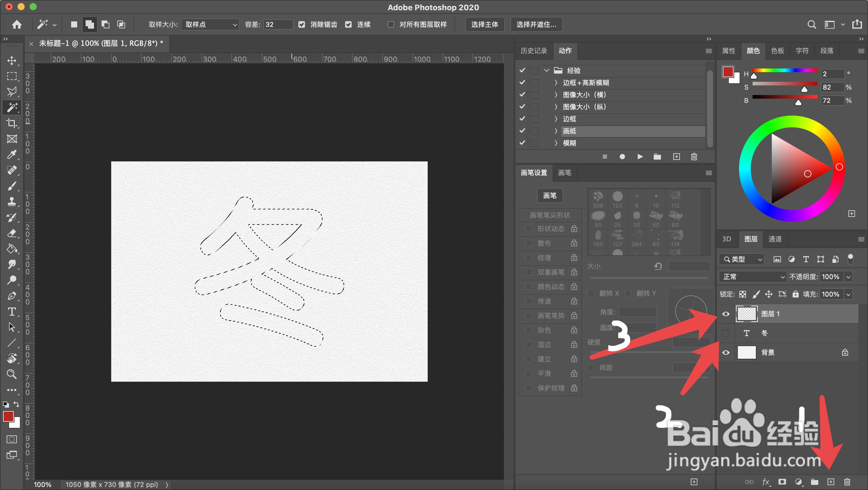Viewport: 868px width, 490px height.
Task: Hide layer 图层 1 visibility
Action: [x=726, y=314]
